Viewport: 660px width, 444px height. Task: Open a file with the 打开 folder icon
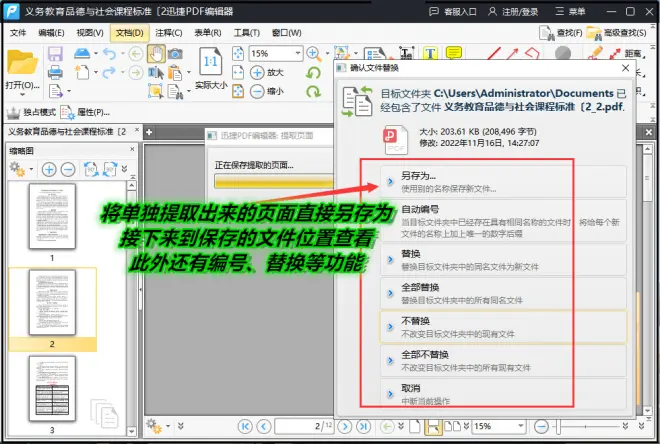pos(22,62)
